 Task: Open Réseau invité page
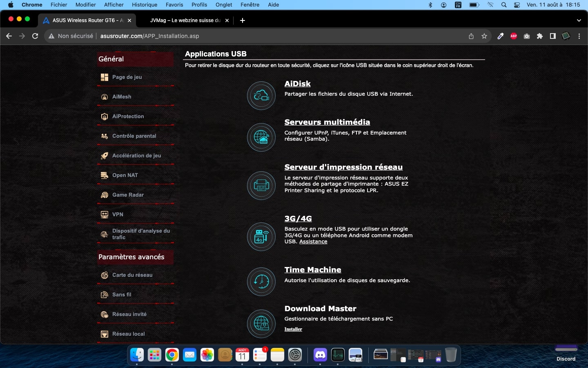pos(136,314)
